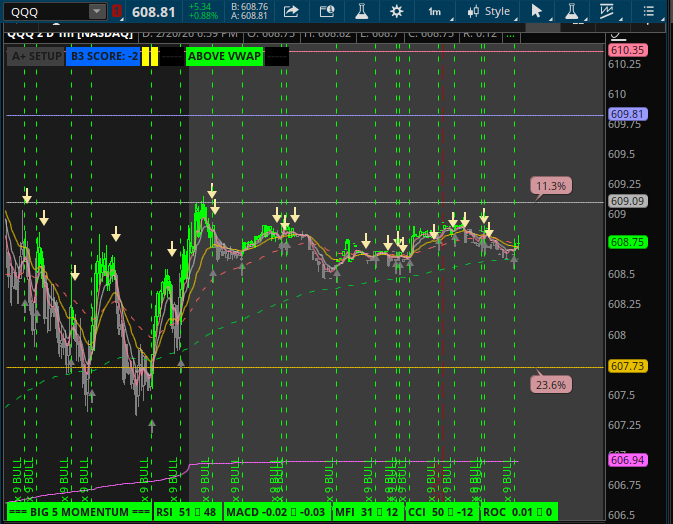Click the flask icon right of pointer tool

tap(571, 12)
